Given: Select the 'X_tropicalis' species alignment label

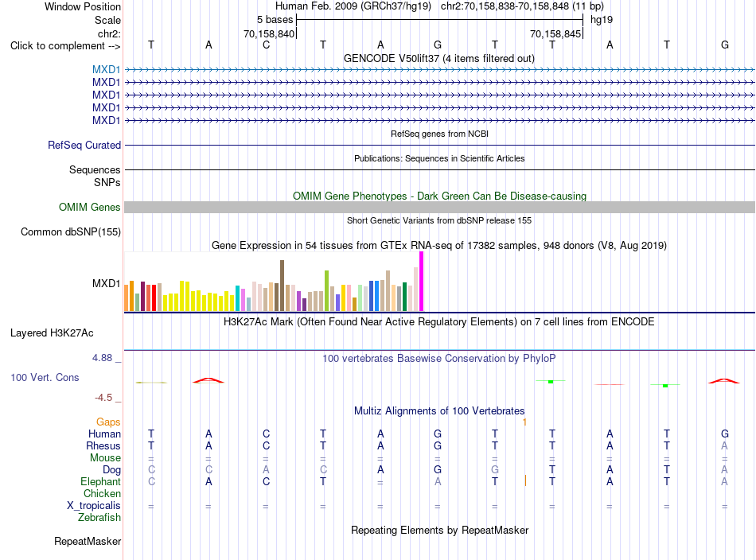Looking at the screenshot, I should click(94, 506).
